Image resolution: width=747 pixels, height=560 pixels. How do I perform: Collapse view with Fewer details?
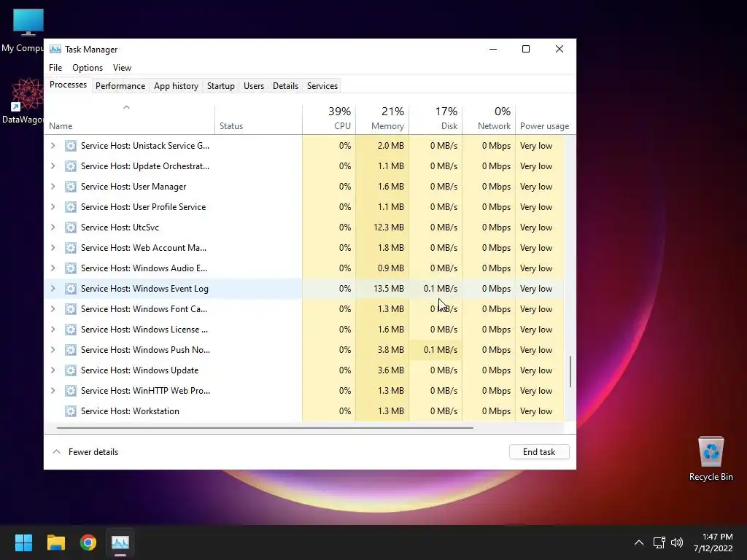[85, 452]
